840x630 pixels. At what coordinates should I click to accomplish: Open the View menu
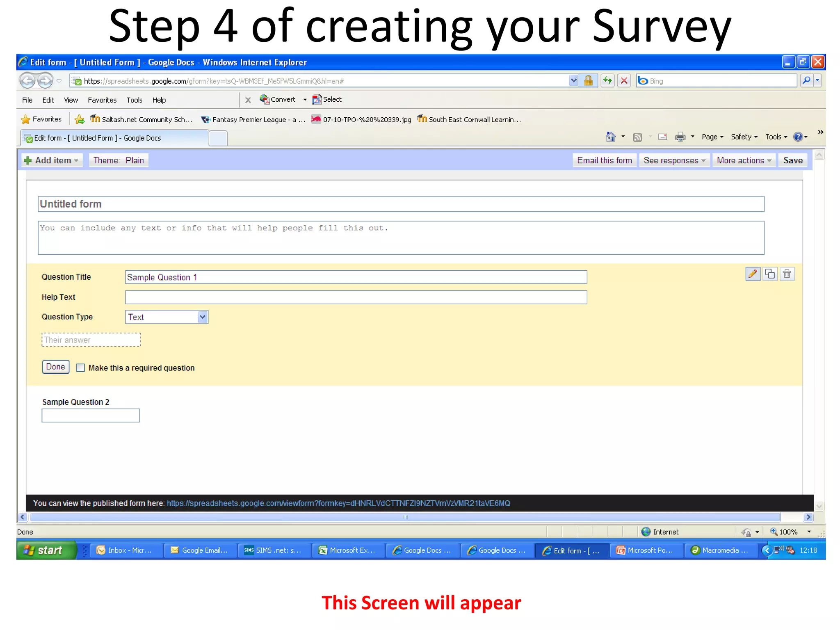[x=71, y=100]
